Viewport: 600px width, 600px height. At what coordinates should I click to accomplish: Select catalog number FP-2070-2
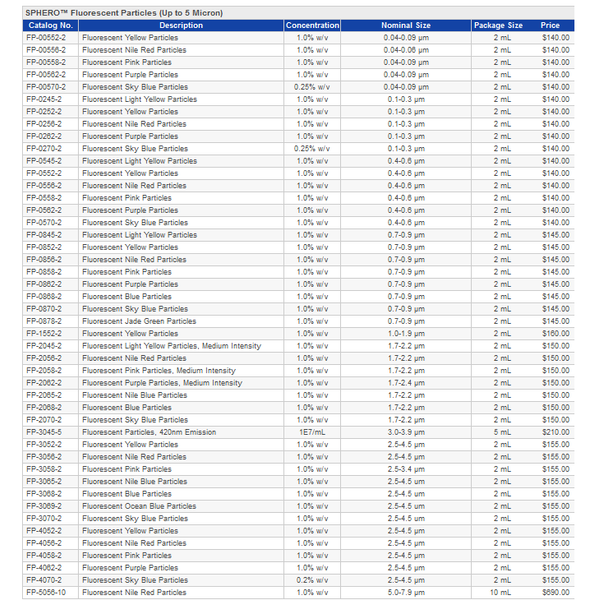[x=44, y=420]
